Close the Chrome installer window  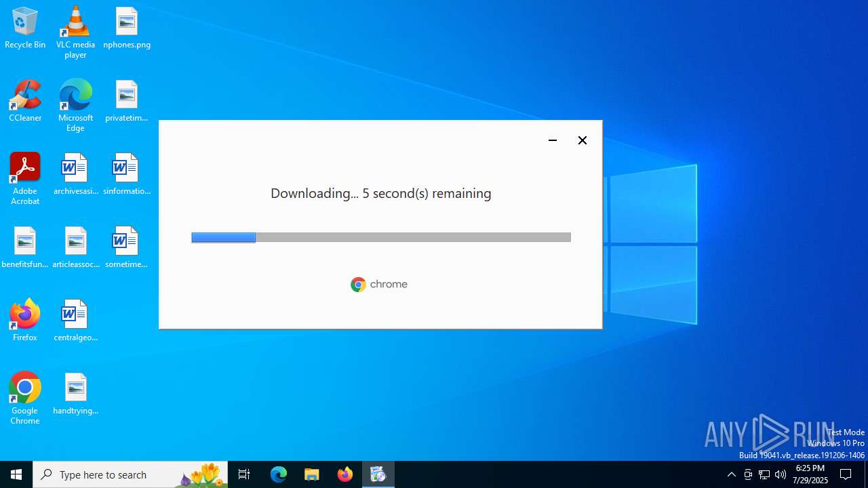[x=583, y=140]
